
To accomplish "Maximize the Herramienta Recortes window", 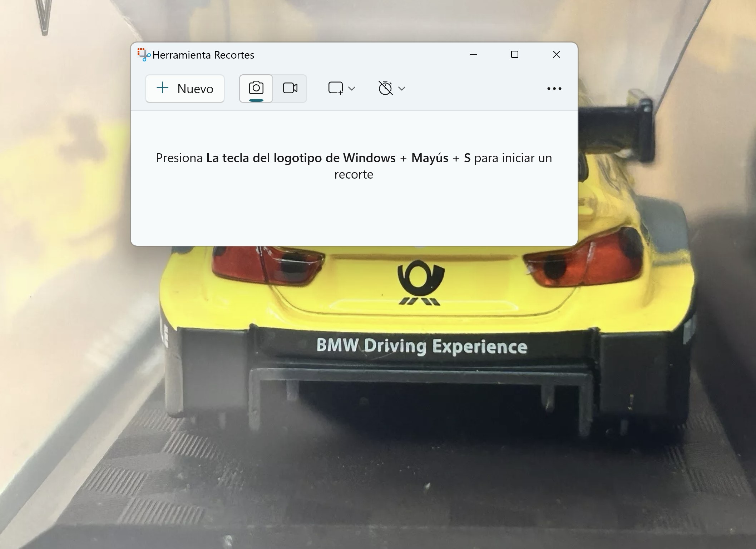I will click(x=515, y=54).
